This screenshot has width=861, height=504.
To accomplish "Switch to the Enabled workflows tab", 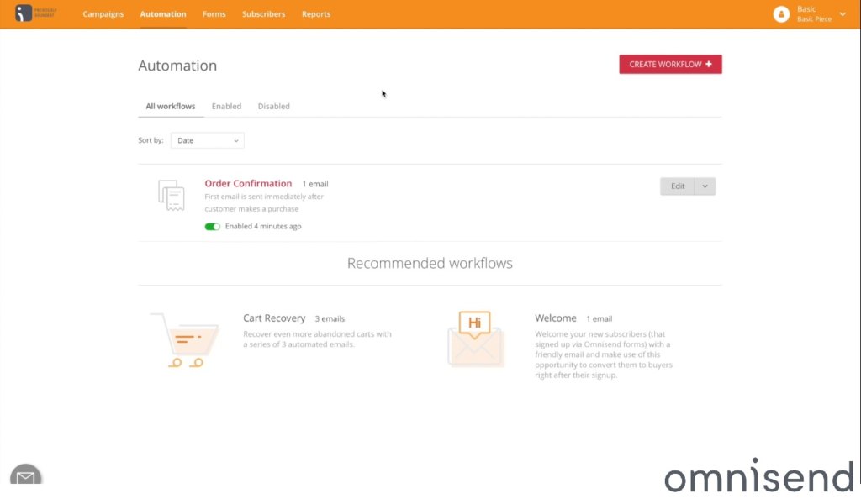I will [226, 106].
